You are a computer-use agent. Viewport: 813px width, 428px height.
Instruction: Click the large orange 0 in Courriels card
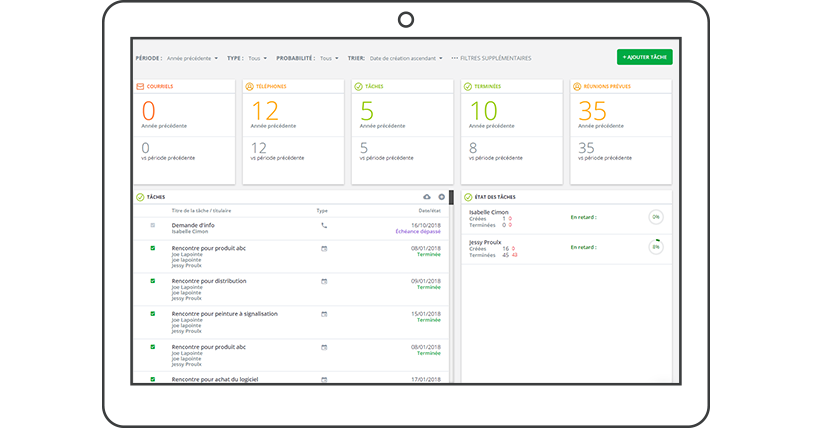click(148, 111)
